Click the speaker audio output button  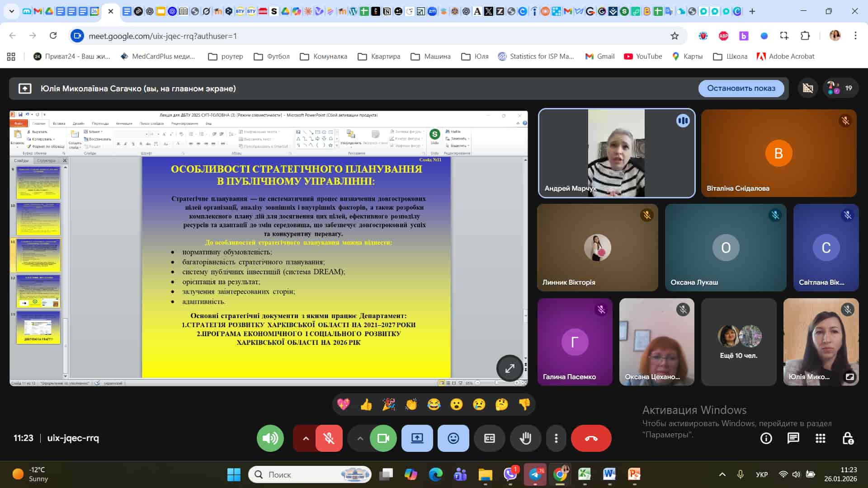coord(270,438)
